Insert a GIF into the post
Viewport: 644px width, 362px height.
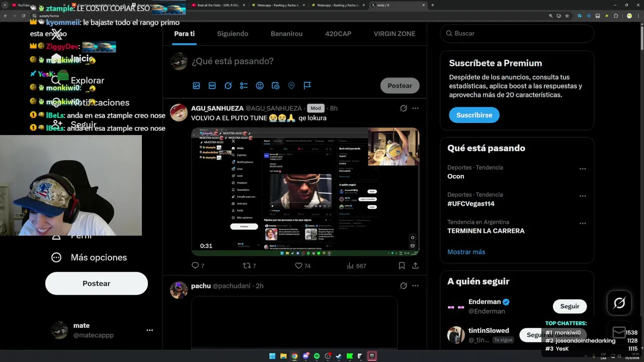[212, 86]
